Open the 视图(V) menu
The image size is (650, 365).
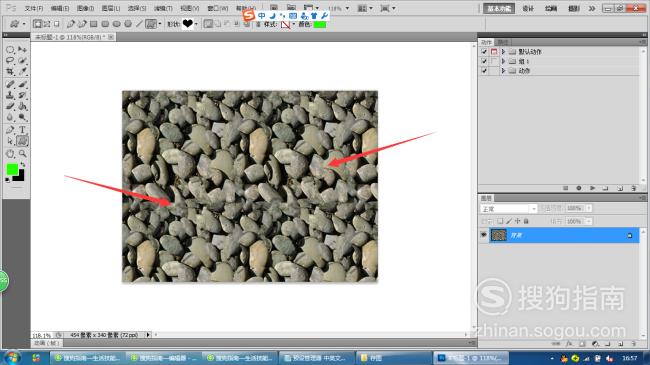tap(189, 8)
